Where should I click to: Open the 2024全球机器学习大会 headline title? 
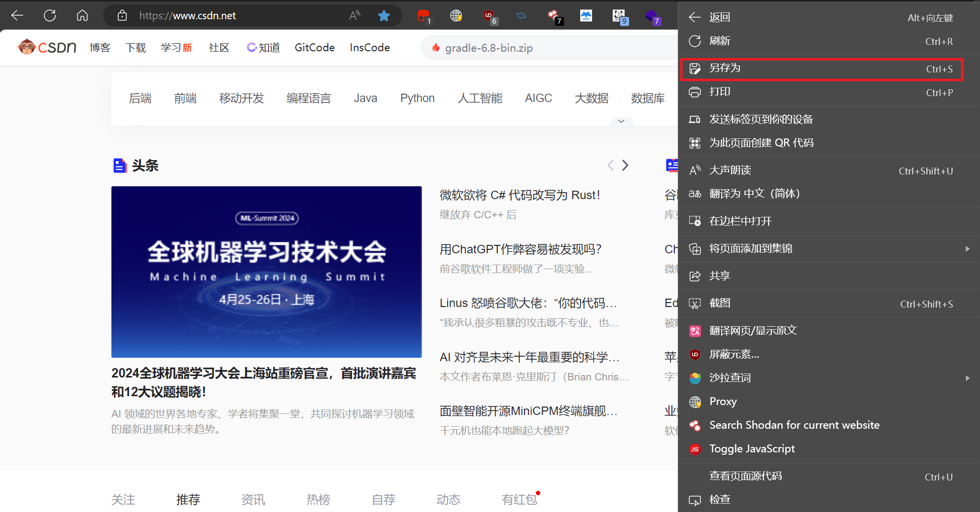(x=264, y=382)
